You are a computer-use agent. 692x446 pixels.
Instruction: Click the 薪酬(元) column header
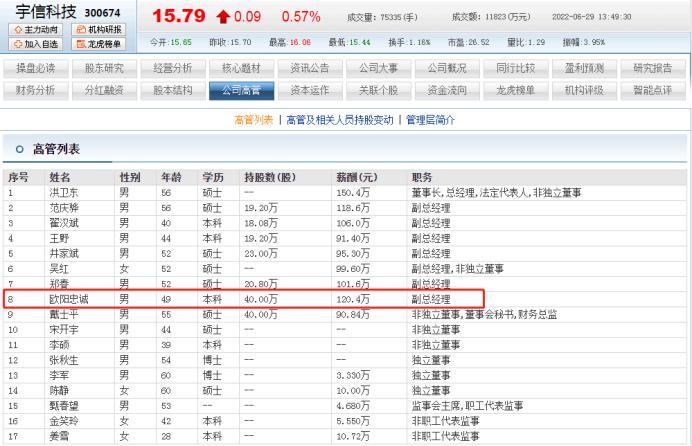click(x=357, y=177)
